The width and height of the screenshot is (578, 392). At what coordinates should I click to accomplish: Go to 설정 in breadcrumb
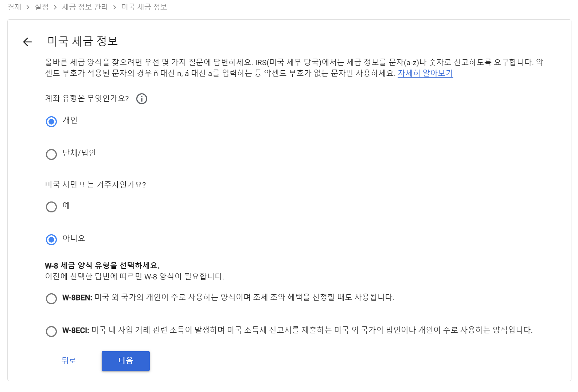[x=42, y=7]
